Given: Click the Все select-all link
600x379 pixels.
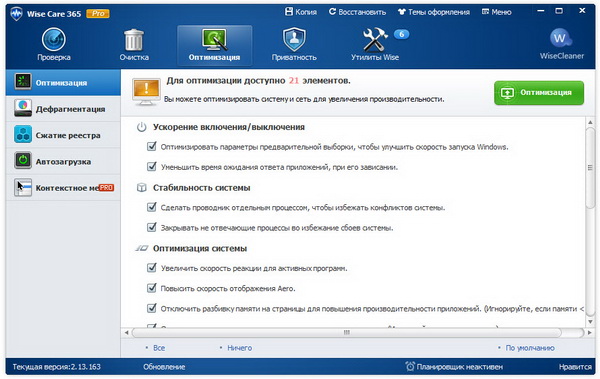Looking at the screenshot, I should pos(159,348).
